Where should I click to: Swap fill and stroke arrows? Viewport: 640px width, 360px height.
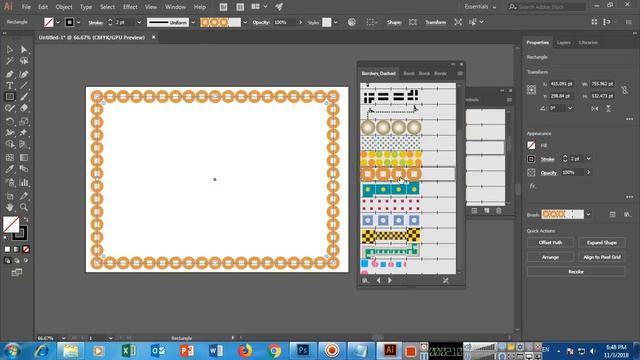point(26,220)
